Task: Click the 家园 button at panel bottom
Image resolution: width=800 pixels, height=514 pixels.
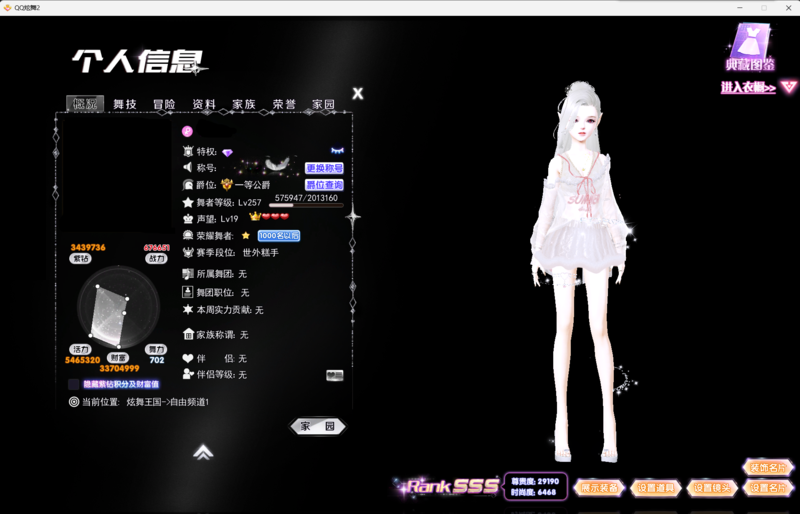Action: point(317,426)
